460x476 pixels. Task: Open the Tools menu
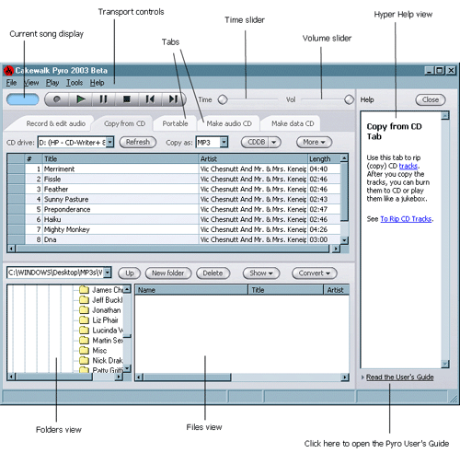tap(75, 83)
